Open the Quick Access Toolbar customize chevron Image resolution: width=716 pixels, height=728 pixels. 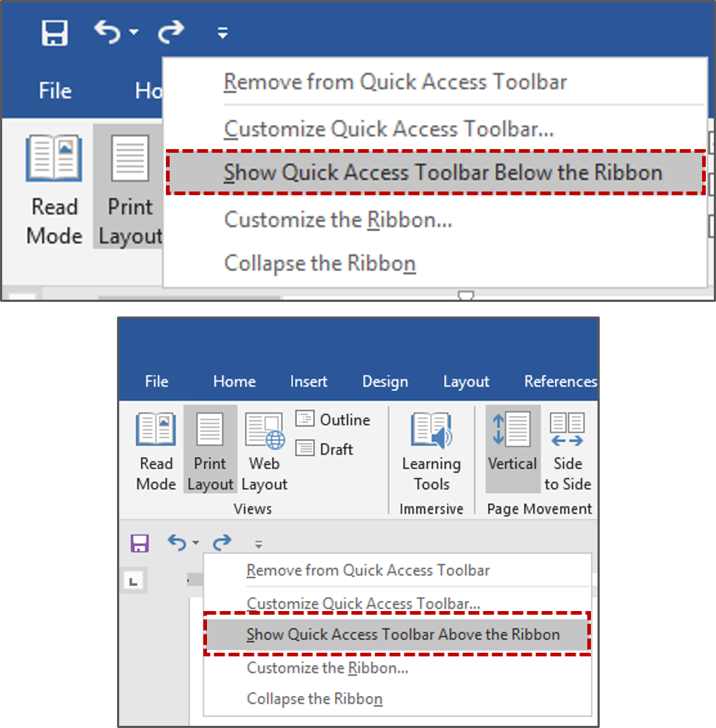pyautogui.click(x=221, y=33)
